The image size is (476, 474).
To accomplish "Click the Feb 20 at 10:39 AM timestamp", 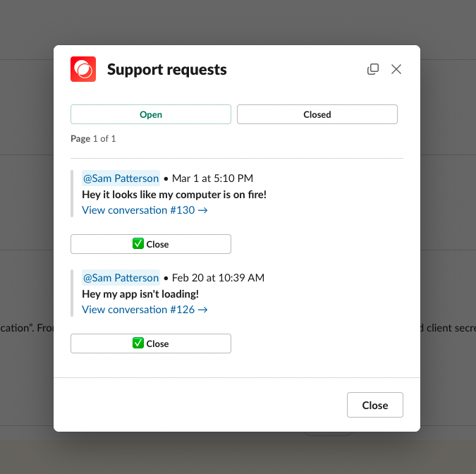I will [219, 277].
